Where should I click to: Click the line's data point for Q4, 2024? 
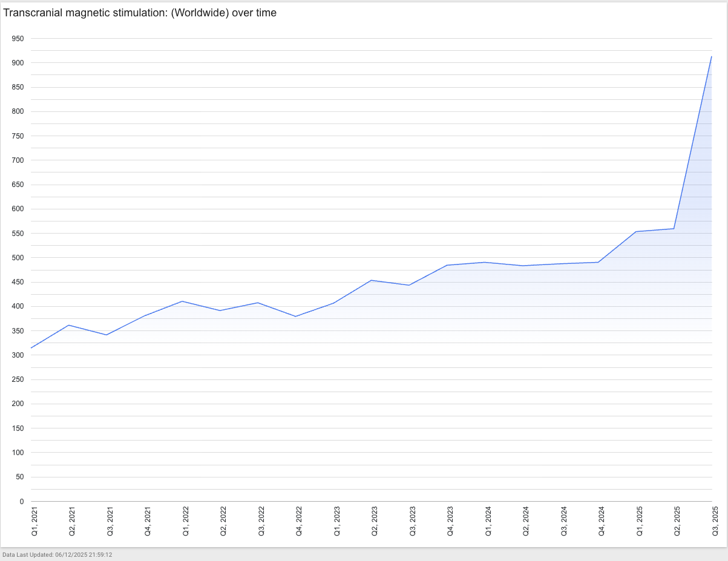(598, 262)
